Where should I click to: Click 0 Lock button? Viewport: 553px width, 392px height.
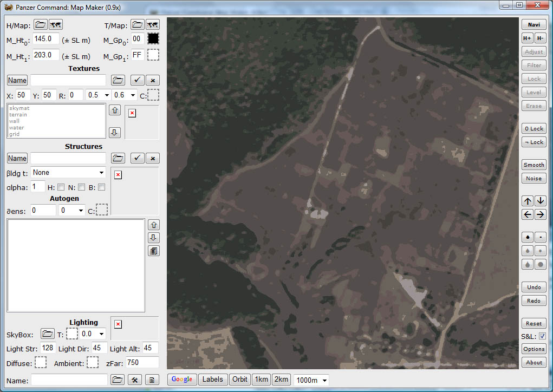534,128
